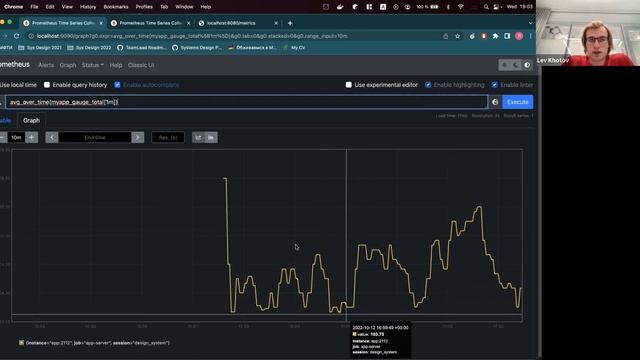Viewport: 640px width, 360px height.
Task: Select the browser-preferred theme contrast icon
Action: pos(527,65)
